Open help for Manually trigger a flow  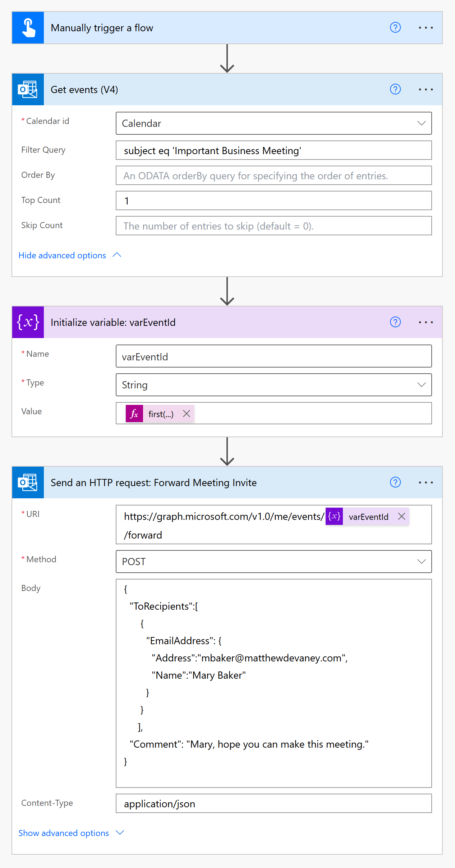395,28
